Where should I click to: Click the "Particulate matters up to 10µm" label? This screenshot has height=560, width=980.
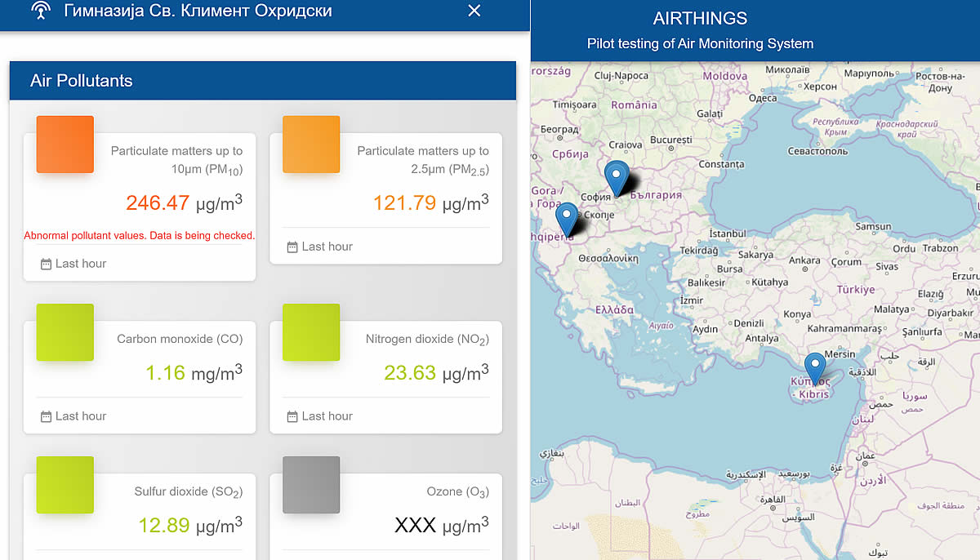176,160
